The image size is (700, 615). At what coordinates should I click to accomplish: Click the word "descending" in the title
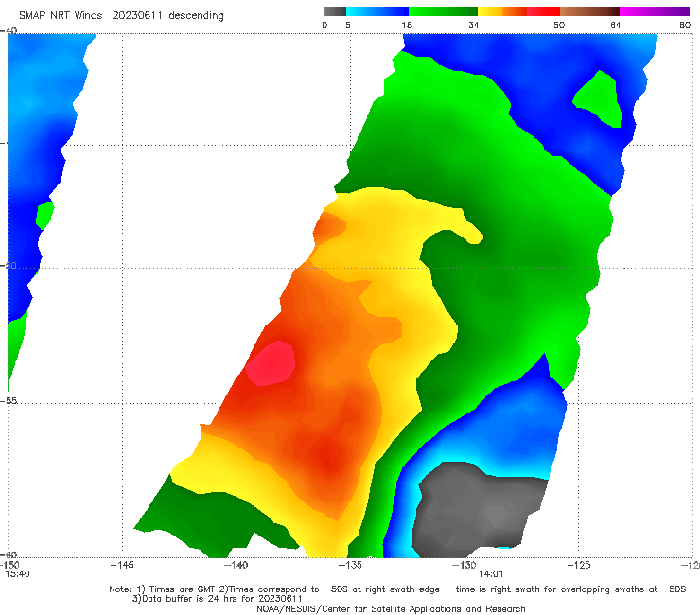[x=196, y=16]
